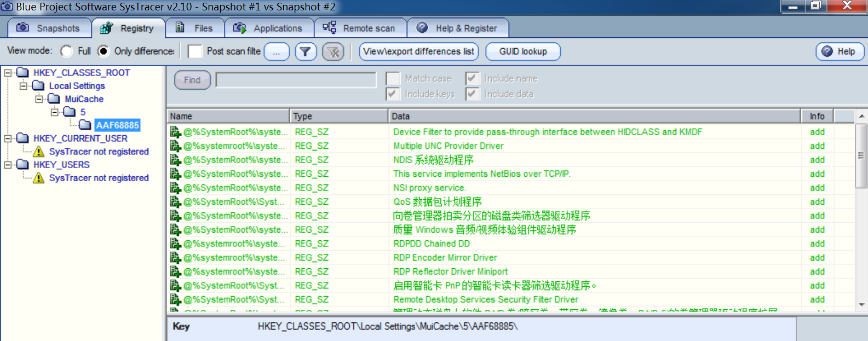Click the HKEY_USERS folder icon

(22, 164)
